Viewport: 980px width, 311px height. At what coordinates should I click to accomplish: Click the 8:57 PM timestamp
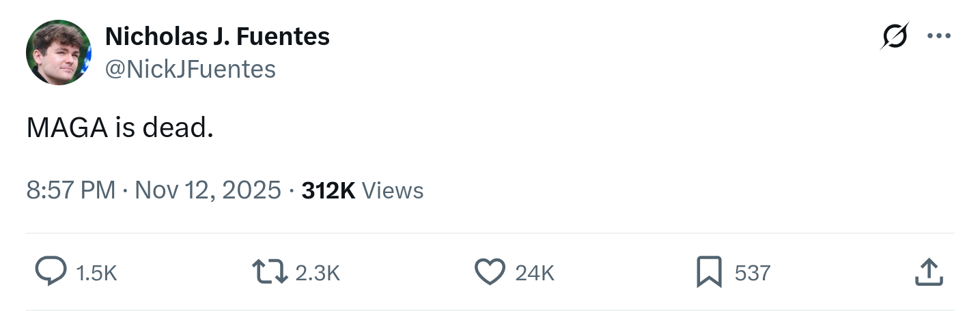70,190
